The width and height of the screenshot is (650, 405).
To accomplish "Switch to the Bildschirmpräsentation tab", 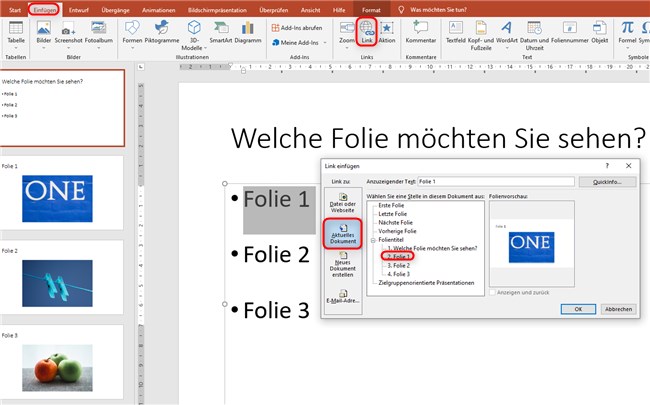I will (217, 10).
